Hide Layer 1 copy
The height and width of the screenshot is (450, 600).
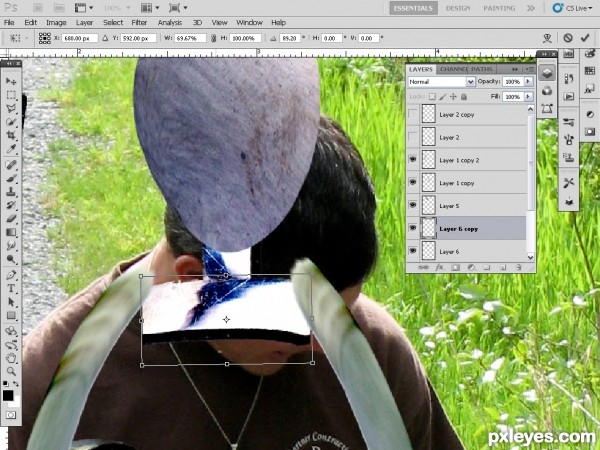point(413,182)
